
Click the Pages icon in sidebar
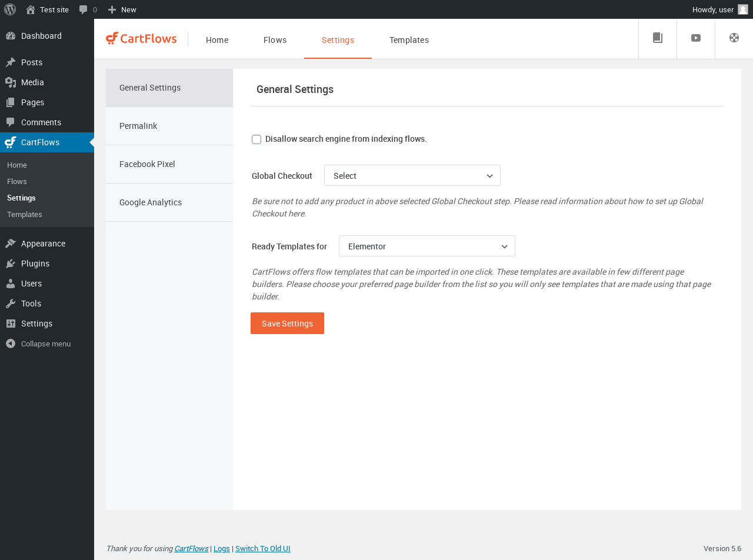point(11,102)
